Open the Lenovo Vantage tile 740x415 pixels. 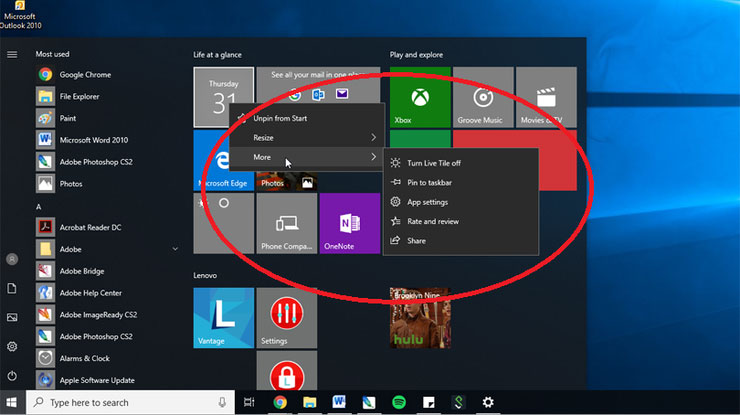224,318
